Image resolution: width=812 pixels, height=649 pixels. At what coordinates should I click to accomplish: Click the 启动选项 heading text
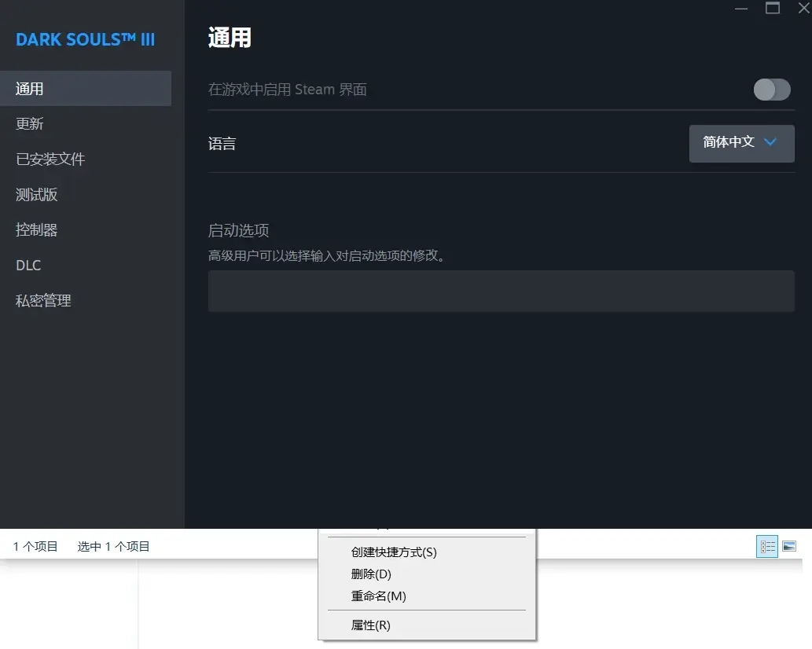click(239, 230)
